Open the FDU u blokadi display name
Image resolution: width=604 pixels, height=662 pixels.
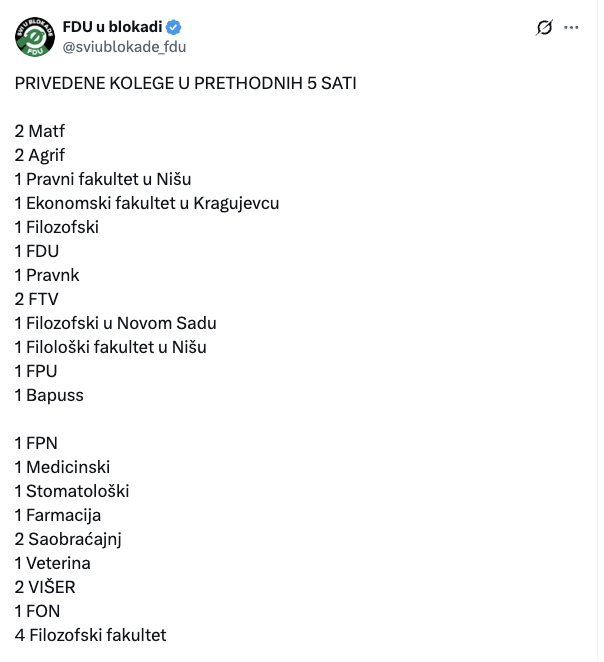pos(112,27)
